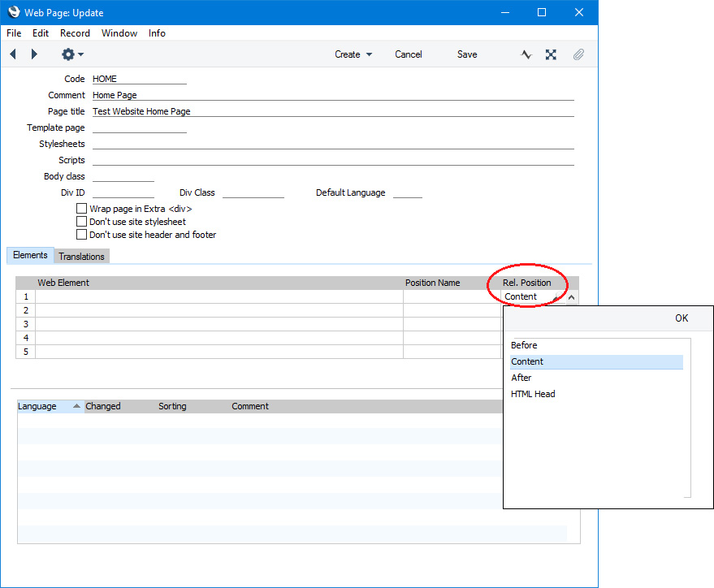Select row number 5 in the matrix
Viewport: 714px width, 588px height.
coord(26,352)
